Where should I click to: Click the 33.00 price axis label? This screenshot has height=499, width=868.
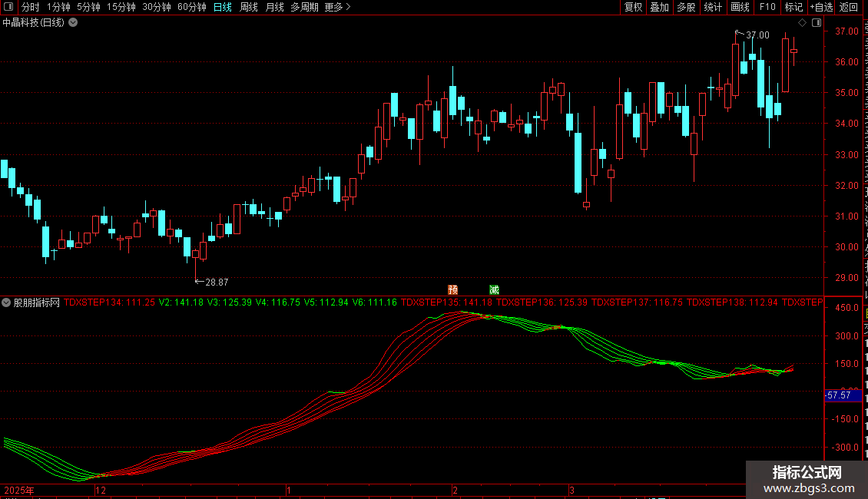pyautogui.click(x=847, y=155)
